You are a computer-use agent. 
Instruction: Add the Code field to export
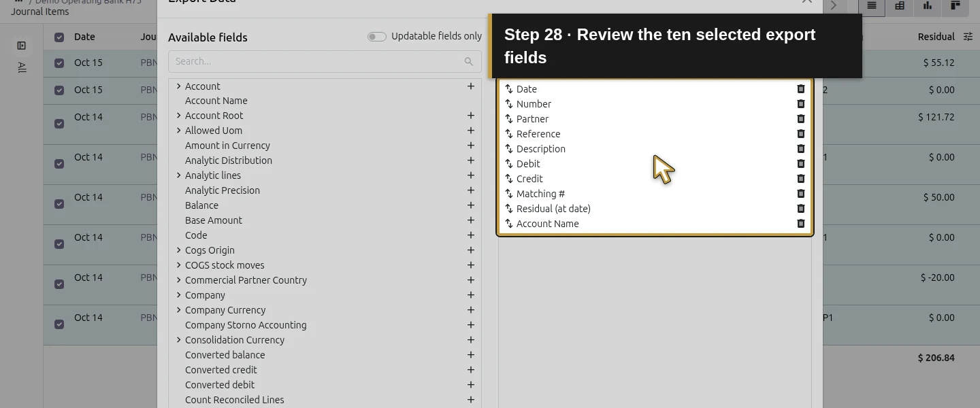470,235
